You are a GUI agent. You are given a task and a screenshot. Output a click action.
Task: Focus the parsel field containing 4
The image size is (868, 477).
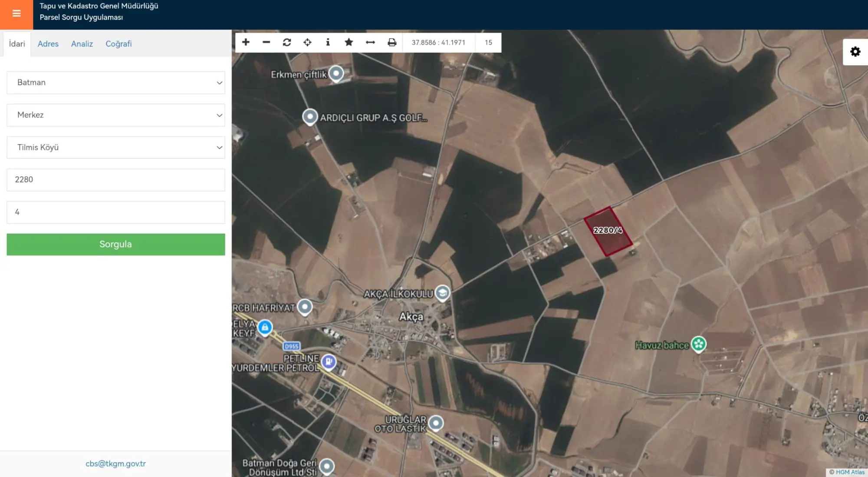click(x=116, y=212)
